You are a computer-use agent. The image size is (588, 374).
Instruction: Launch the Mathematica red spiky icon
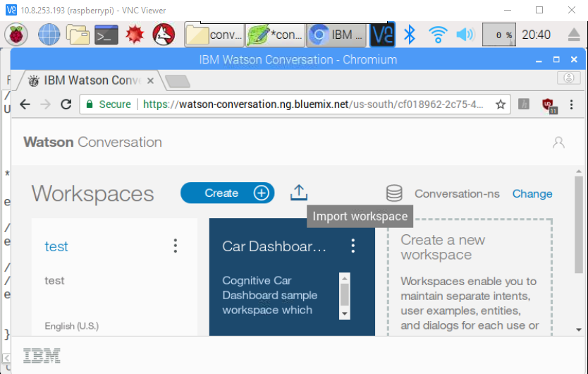tap(135, 35)
